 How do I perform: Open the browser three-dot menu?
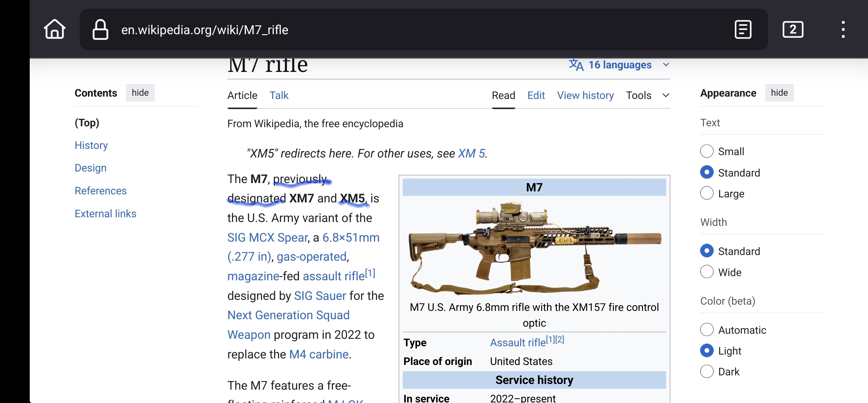[843, 30]
